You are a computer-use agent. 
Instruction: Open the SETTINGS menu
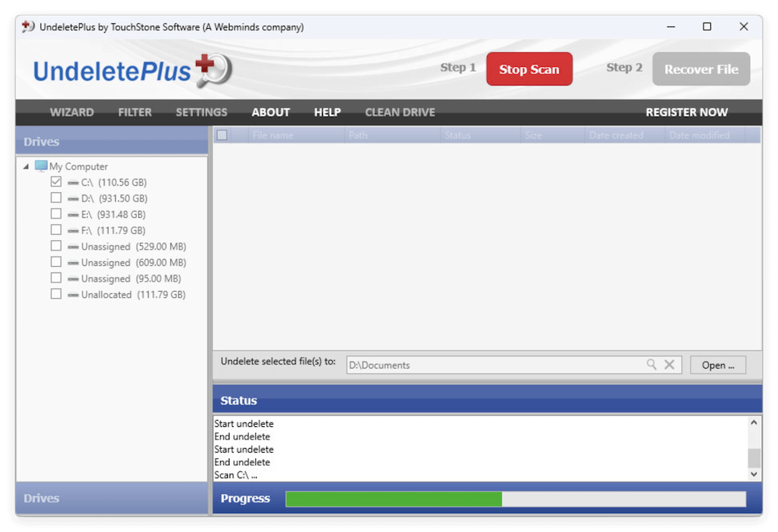tap(201, 112)
